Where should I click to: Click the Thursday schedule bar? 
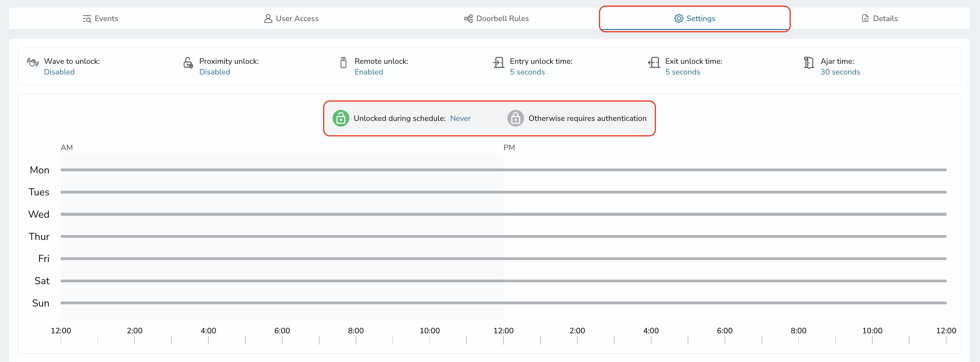503,236
